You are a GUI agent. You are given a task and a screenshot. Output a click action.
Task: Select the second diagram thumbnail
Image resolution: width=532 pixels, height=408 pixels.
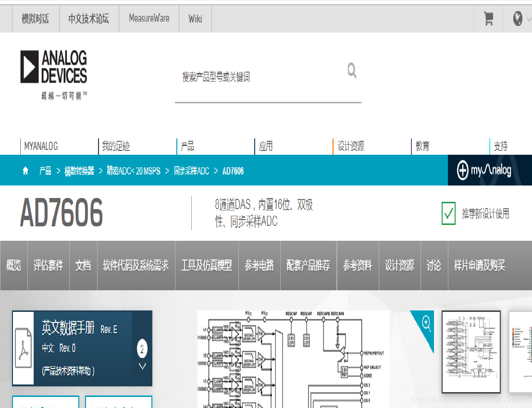point(520,352)
